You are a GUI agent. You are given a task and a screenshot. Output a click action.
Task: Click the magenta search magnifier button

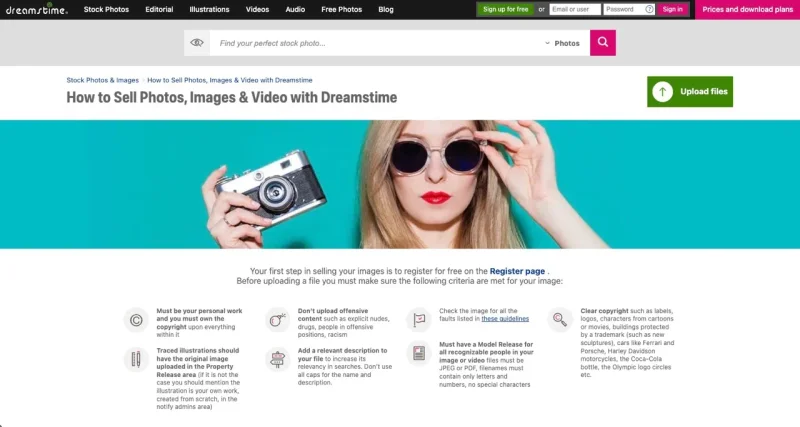603,43
